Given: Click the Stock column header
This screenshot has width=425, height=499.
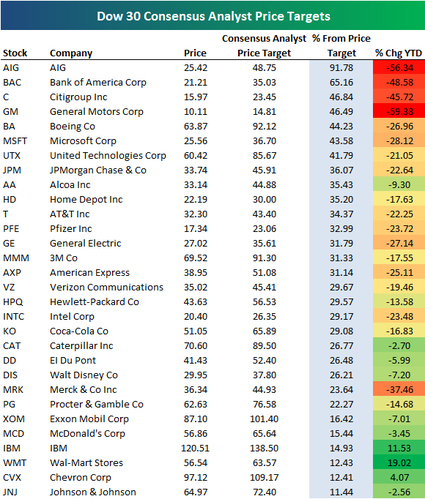Looking at the screenshot, I should point(15,53).
